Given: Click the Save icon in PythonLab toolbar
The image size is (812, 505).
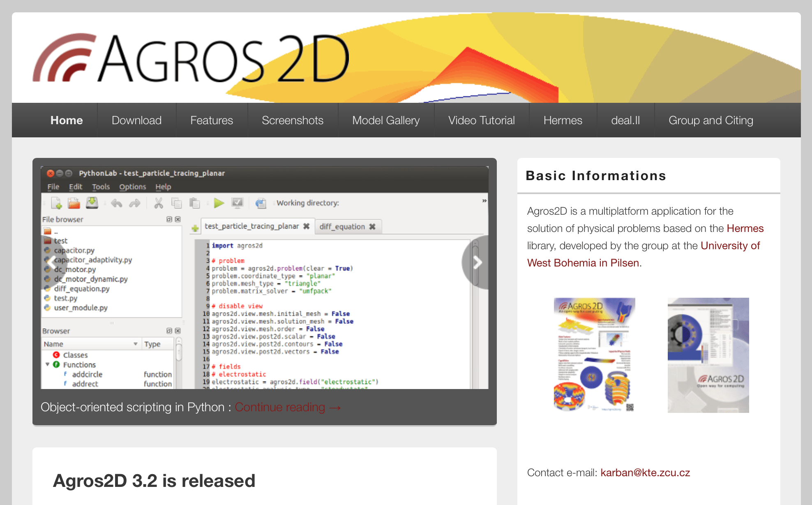Looking at the screenshot, I should (x=92, y=203).
